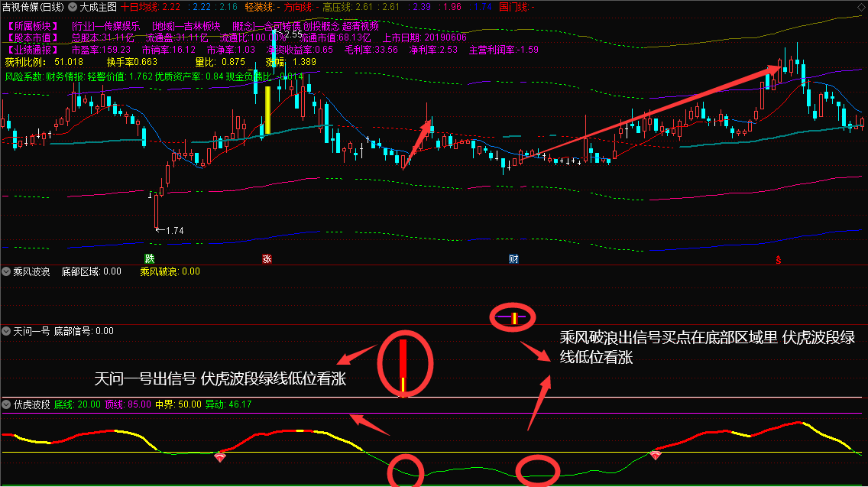This screenshot has height=487, width=868.
Task: Click the second red diamond signal in 伏虎波段
Action: (x=655, y=455)
